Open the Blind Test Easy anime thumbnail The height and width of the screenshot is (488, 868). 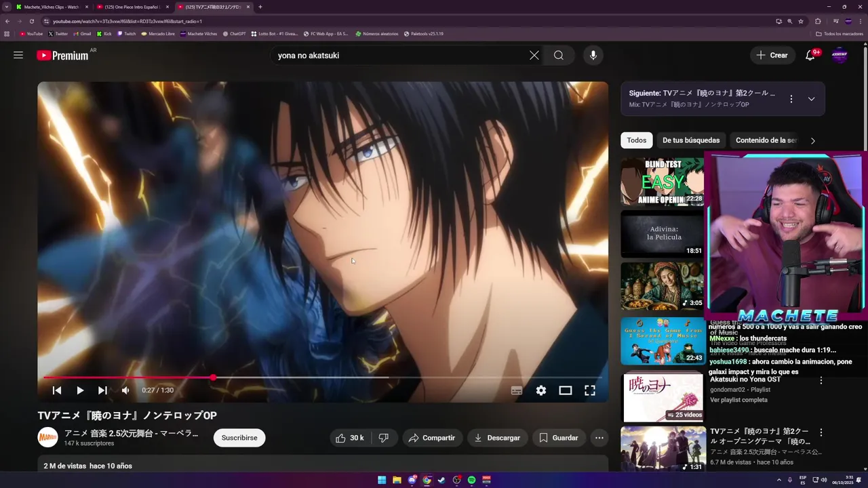point(662,182)
